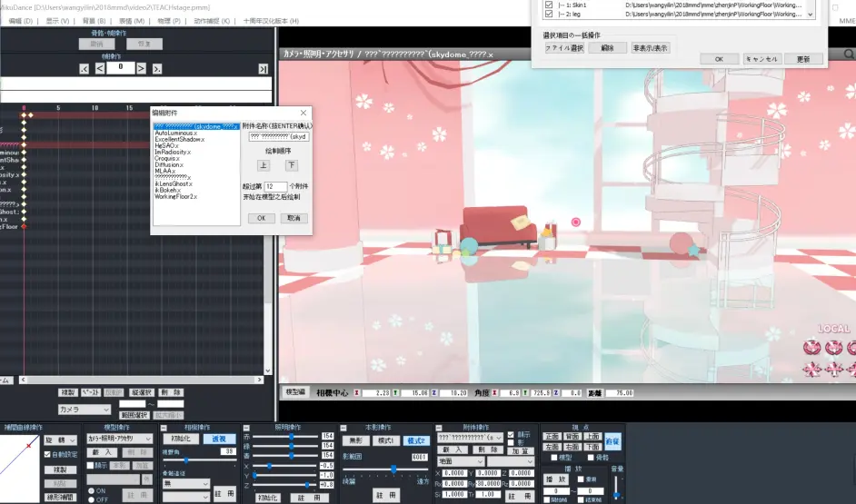This screenshot has width=856, height=504.
Task: Enable 骨骼 checkbox under view panel
Action: point(590,458)
